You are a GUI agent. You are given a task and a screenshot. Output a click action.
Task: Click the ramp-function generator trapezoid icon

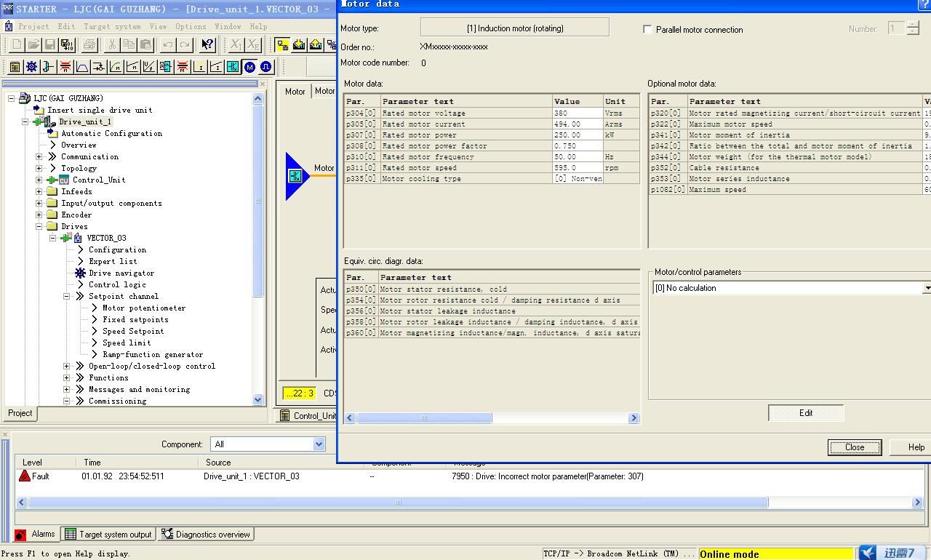82,67
